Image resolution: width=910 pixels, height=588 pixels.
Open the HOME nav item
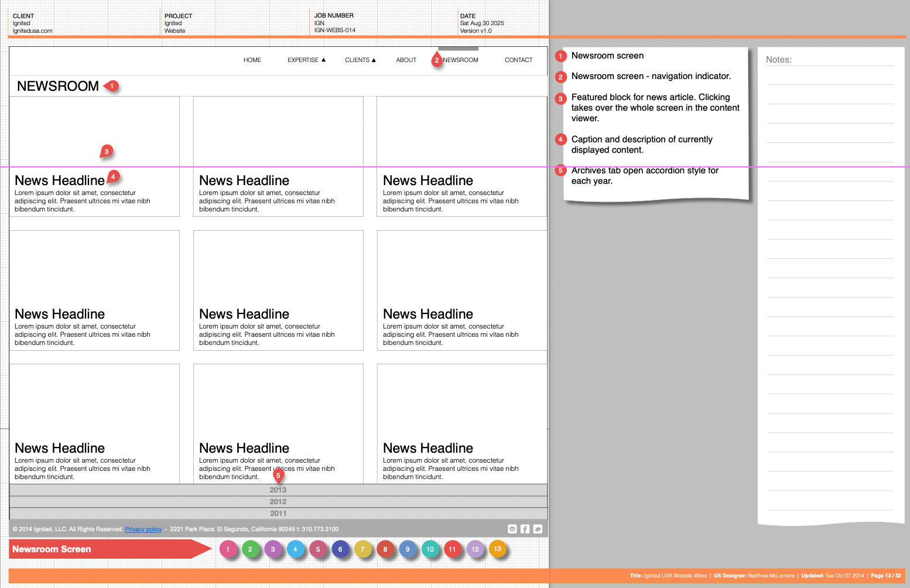(252, 60)
